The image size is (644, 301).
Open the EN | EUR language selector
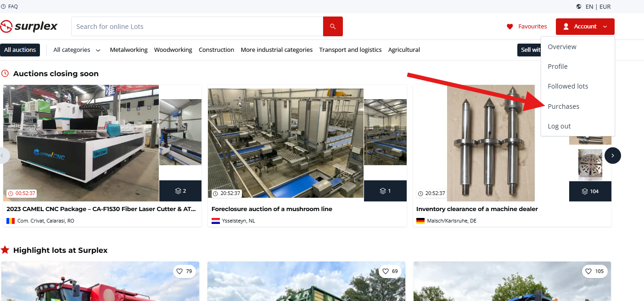[x=598, y=6]
